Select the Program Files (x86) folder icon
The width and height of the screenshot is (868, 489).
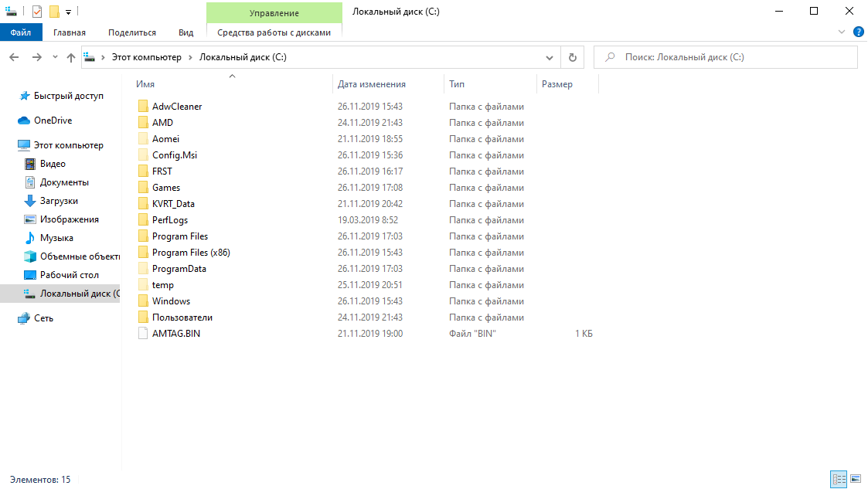143,253
